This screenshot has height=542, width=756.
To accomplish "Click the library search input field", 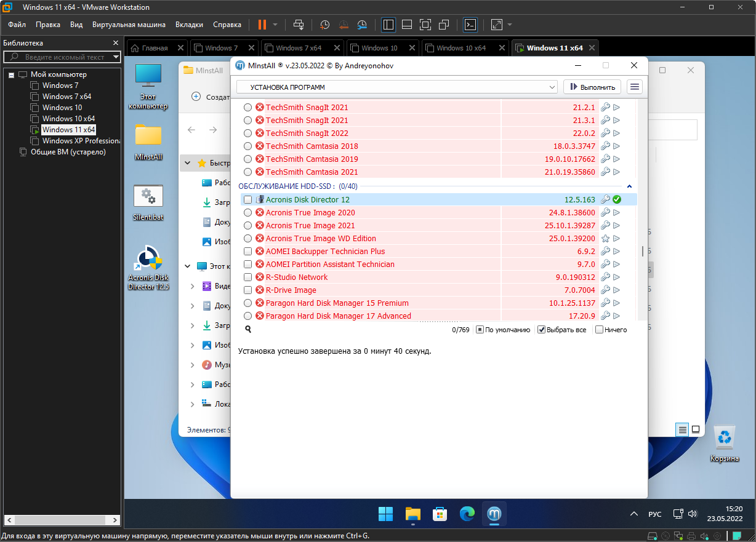I will pos(68,57).
